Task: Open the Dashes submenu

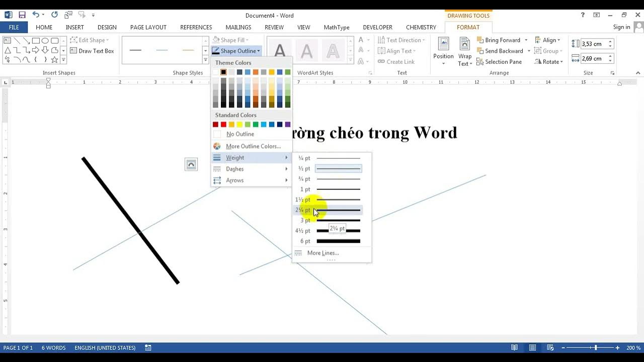Action: coord(251,169)
